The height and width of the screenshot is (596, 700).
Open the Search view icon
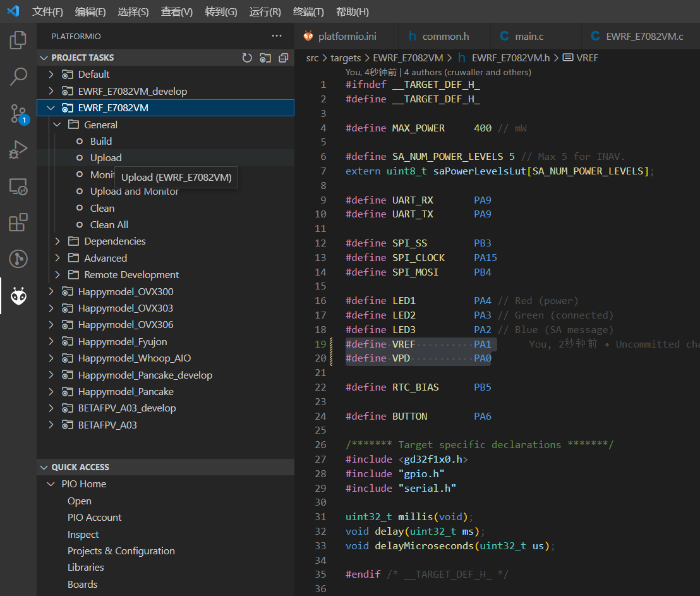point(18,77)
